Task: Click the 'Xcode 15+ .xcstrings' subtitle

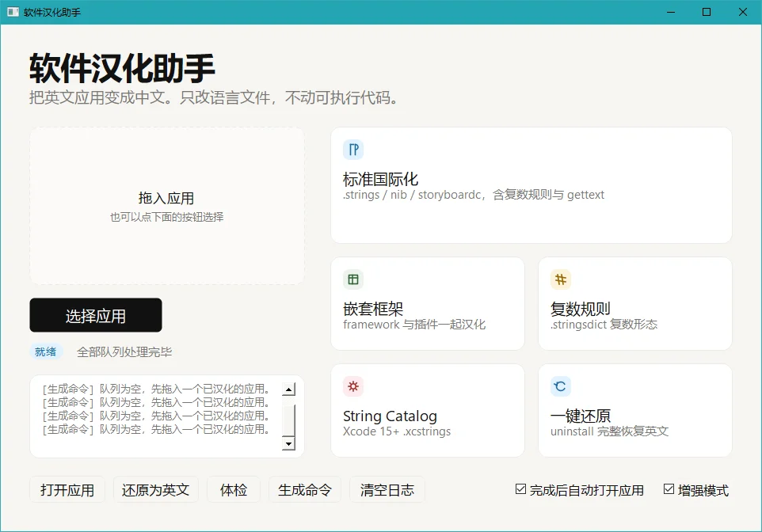Action: click(x=397, y=431)
